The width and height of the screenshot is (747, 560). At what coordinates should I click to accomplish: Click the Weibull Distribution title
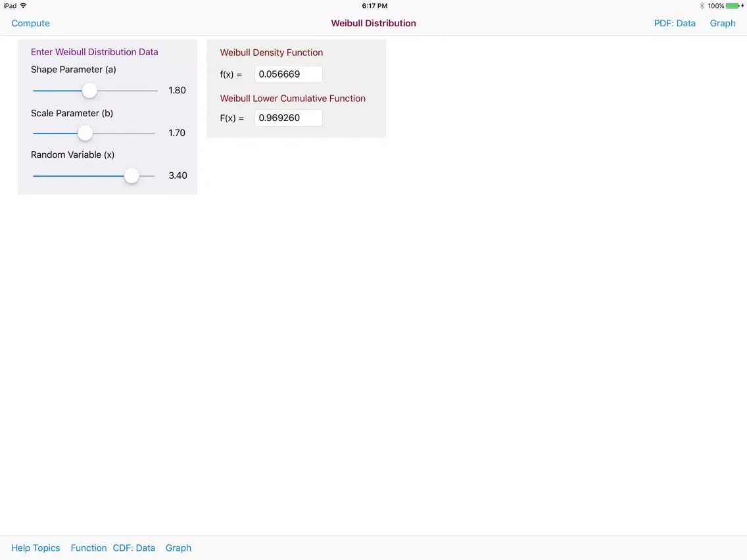373,24
